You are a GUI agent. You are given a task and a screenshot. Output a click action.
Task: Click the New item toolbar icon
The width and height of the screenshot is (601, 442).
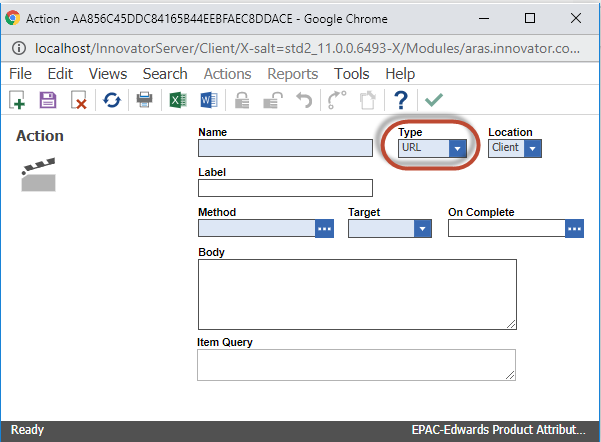click(17, 100)
